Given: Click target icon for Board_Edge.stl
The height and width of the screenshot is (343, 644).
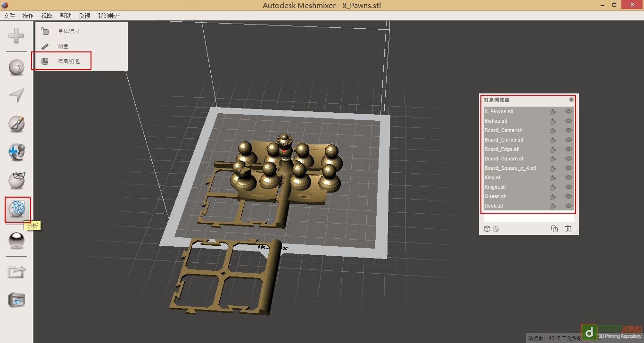Looking at the screenshot, I should (553, 150).
